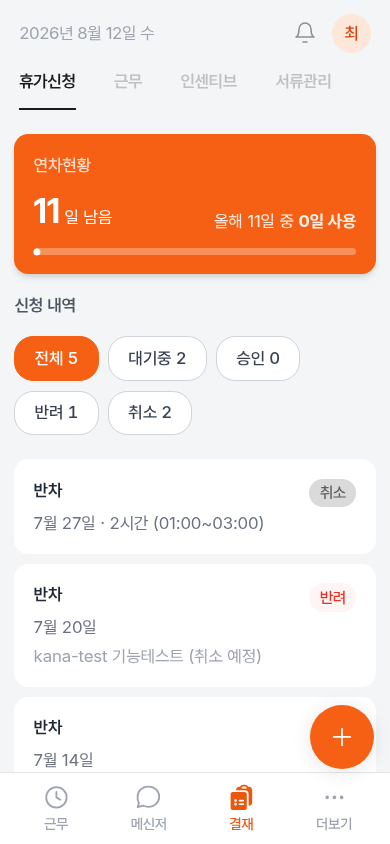Viewport: 390px width, 844px height.
Task: Filter by 전체 5 chip
Action: [x=56, y=358]
